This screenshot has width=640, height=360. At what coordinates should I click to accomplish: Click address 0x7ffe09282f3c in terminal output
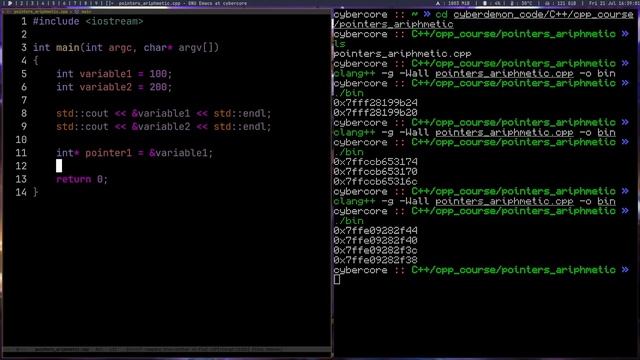pos(376,250)
